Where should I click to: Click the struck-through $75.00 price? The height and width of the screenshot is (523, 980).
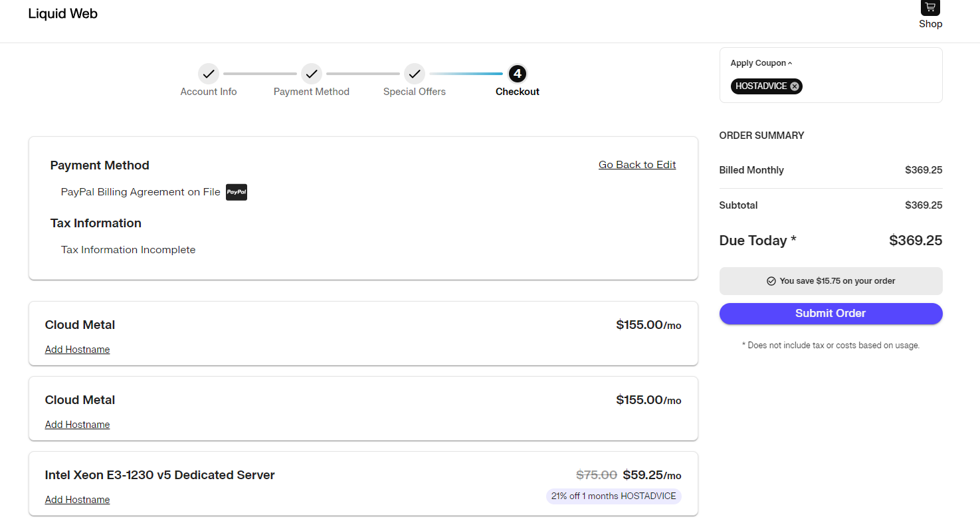(597, 475)
